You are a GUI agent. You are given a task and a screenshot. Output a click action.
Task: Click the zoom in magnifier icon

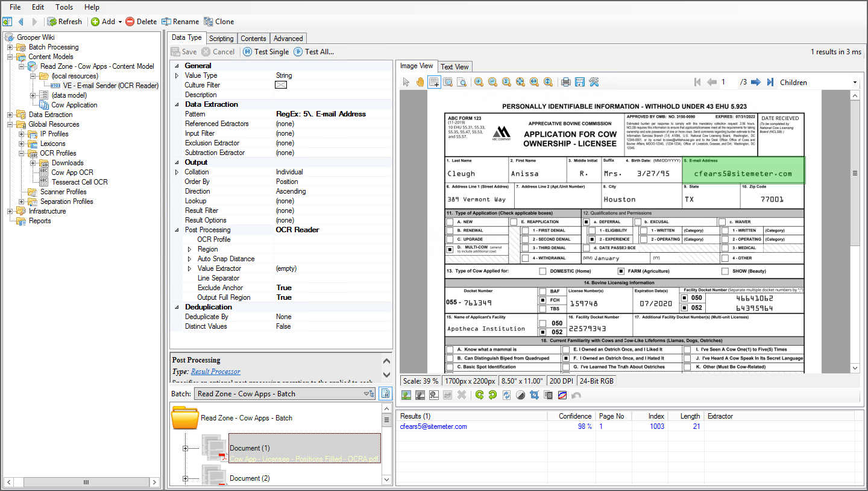(479, 82)
